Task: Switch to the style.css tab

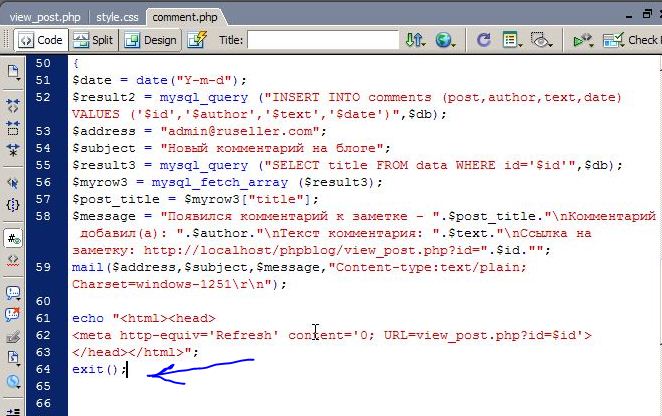Action: click(117, 17)
